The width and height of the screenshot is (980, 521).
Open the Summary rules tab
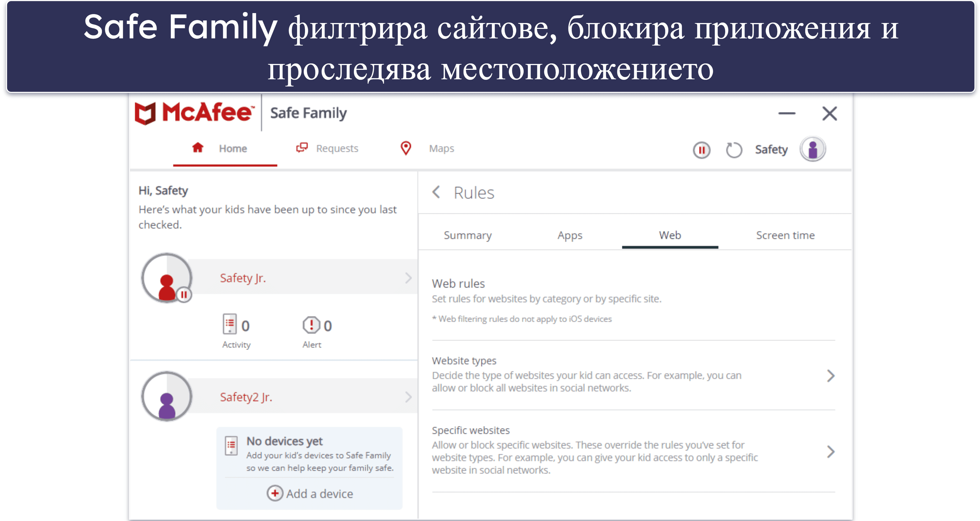[468, 236]
